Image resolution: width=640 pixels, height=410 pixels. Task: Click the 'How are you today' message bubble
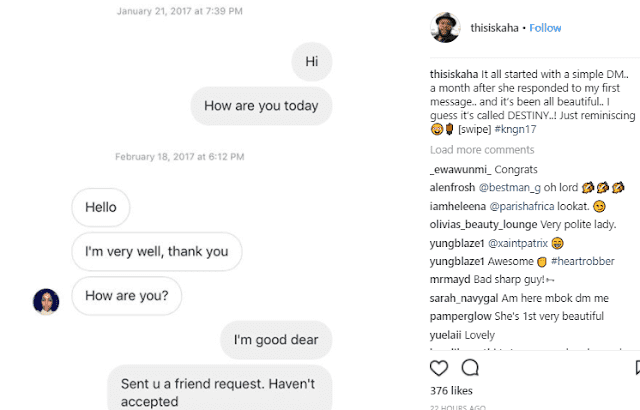tap(261, 106)
